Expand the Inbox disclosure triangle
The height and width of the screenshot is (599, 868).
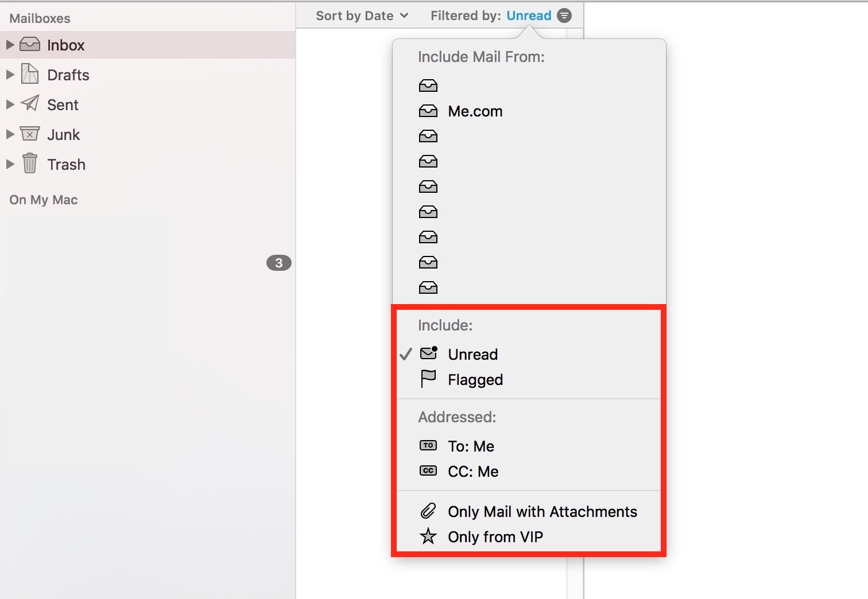(10, 45)
